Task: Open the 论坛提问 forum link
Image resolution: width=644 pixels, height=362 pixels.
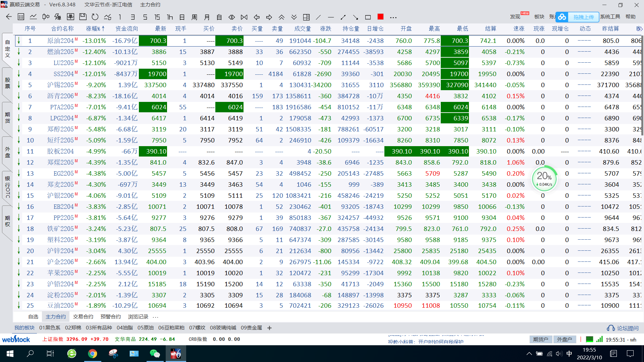Action: (x=623, y=328)
